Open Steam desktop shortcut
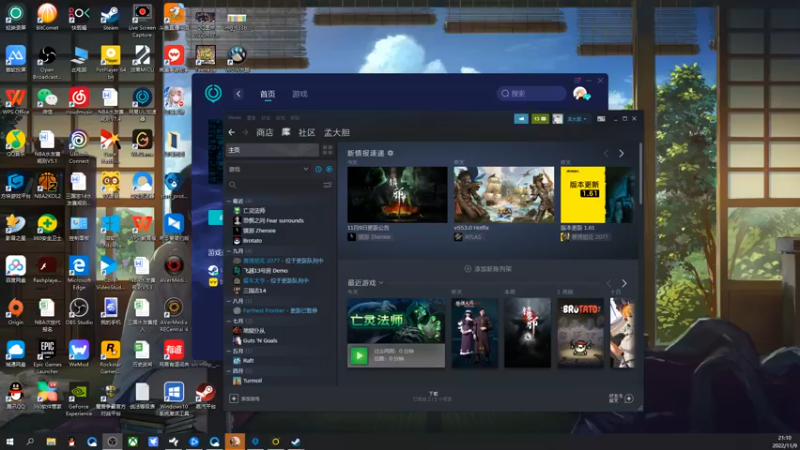 point(110,17)
